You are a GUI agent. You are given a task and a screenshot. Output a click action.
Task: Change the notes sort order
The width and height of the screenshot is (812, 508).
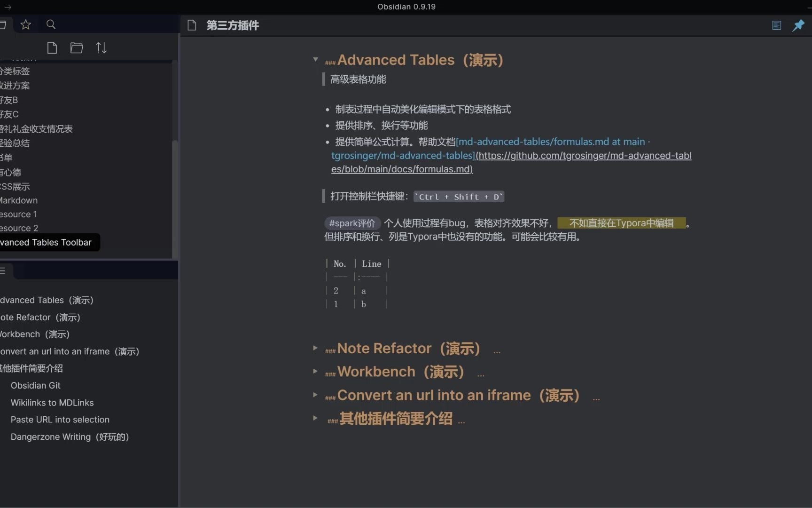[x=101, y=48]
